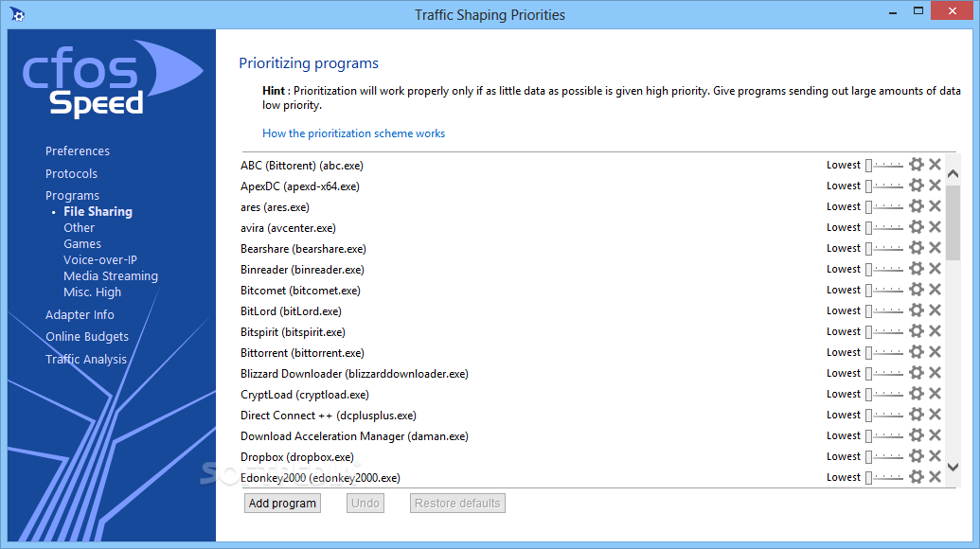Click the program list scrollbar thumb
Viewport: 980px width, 549px height.
953,222
